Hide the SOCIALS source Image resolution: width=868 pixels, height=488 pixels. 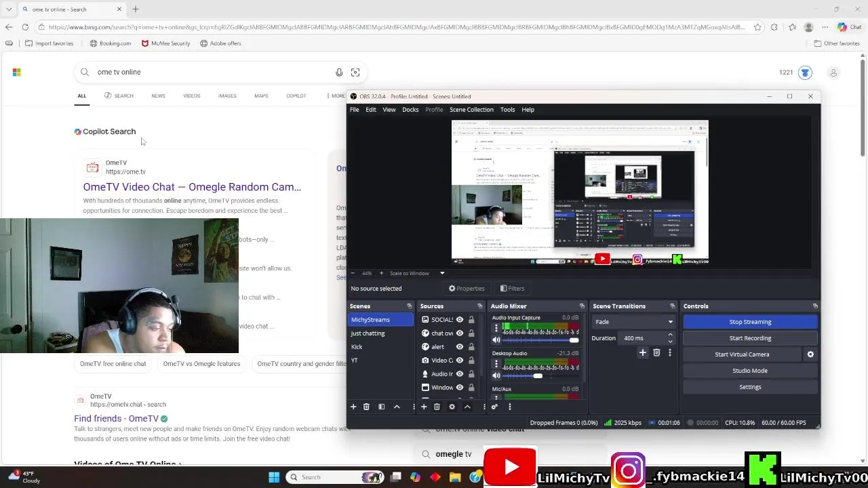pyautogui.click(x=460, y=320)
